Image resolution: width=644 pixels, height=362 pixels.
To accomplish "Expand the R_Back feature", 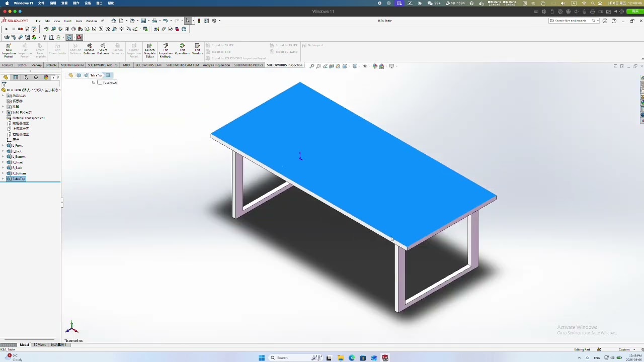I will pos(3,168).
